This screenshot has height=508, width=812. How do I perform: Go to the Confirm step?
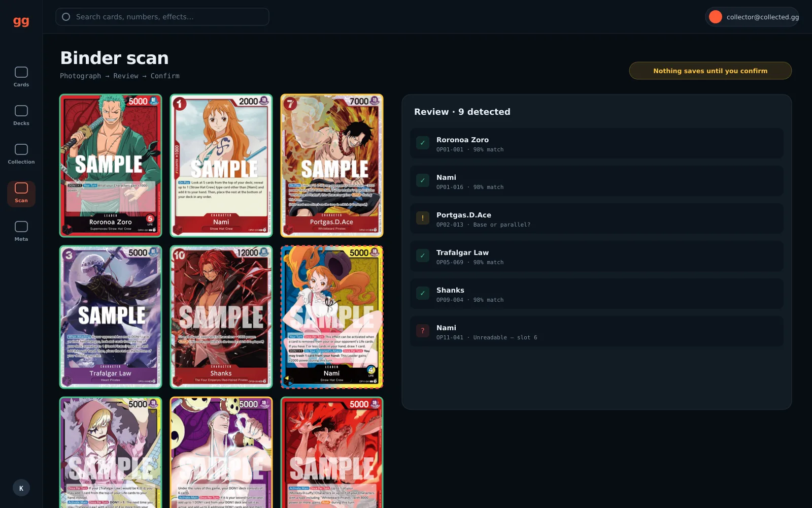tap(165, 76)
